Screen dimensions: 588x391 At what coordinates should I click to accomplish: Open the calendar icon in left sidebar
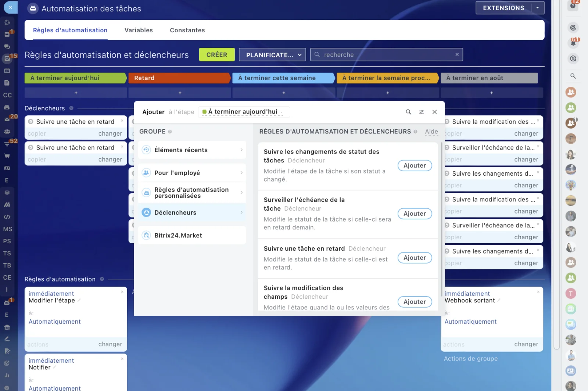click(7, 71)
